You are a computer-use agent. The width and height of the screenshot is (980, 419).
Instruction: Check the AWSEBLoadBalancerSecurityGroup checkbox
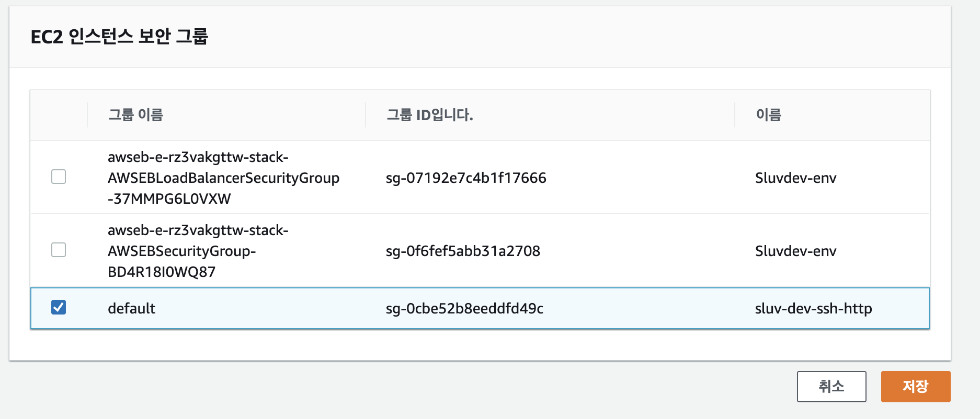[x=59, y=177]
